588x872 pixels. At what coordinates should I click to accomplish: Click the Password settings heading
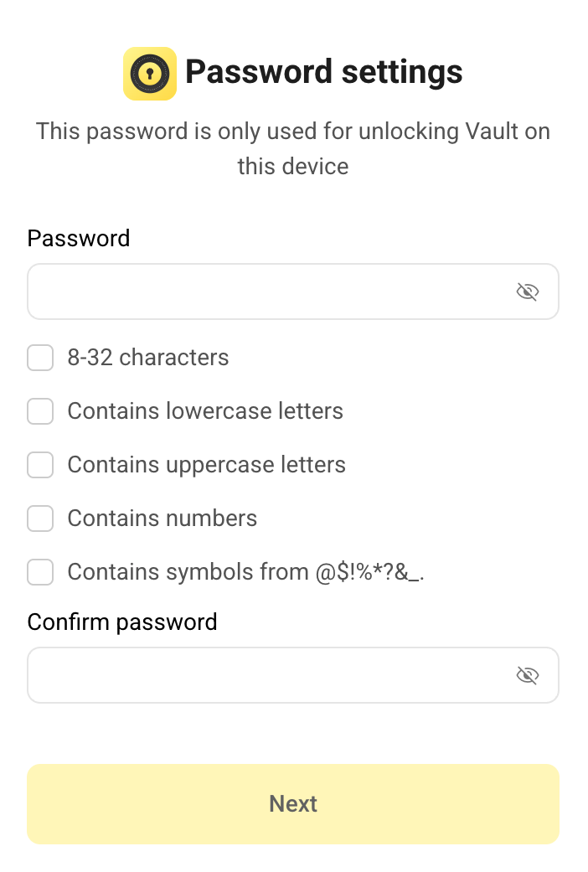323,72
